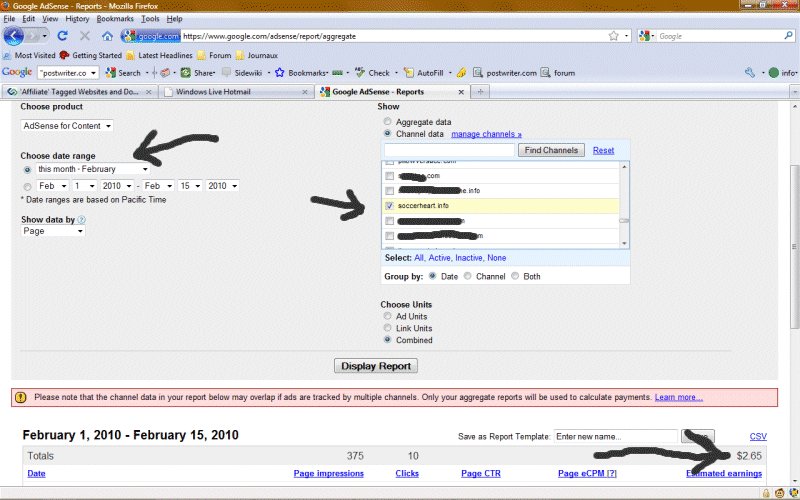This screenshot has height=500, width=800.
Task: Close the Google AdSense - Reports tab
Action: tap(461, 92)
